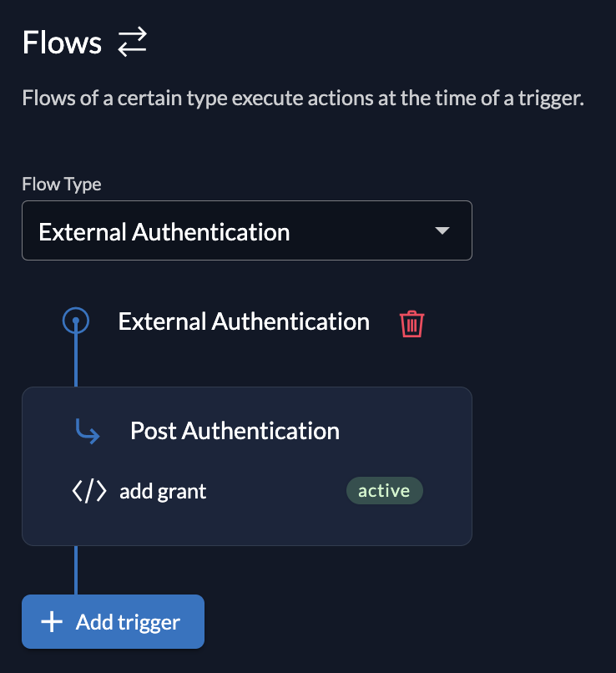The height and width of the screenshot is (673, 616).
Task: Click the timeline line above Add trigger
Action: 76,569
